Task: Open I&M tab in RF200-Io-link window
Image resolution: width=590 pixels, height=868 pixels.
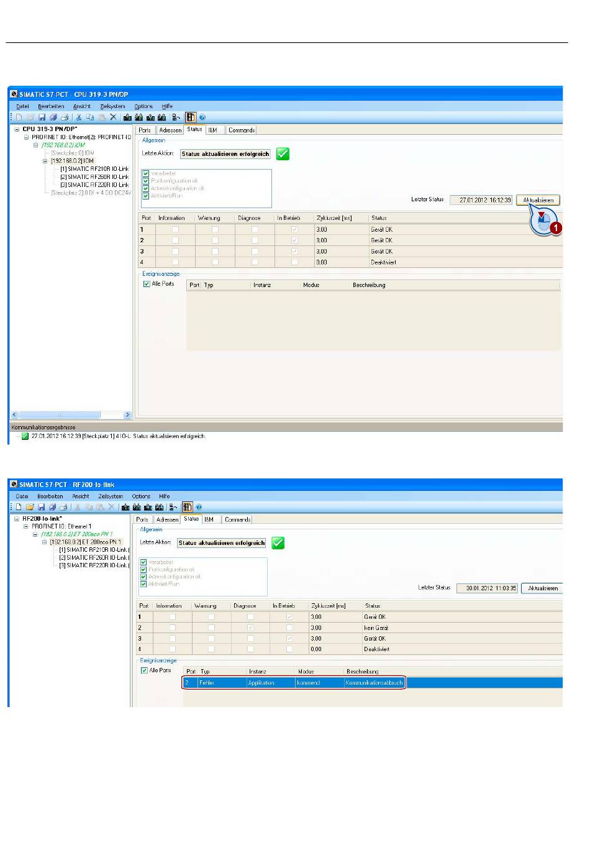Action: [x=209, y=519]
